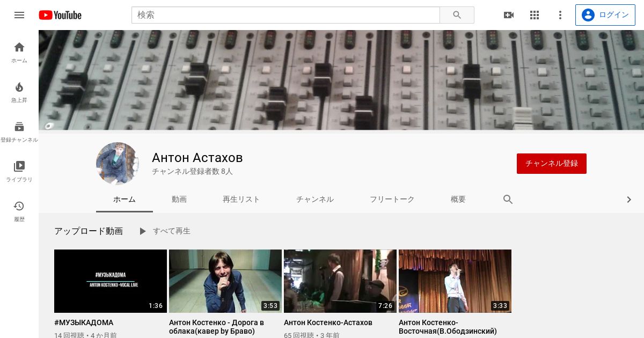Expand channel tabs with right chevron
The image size is (644, 338).
629,200
